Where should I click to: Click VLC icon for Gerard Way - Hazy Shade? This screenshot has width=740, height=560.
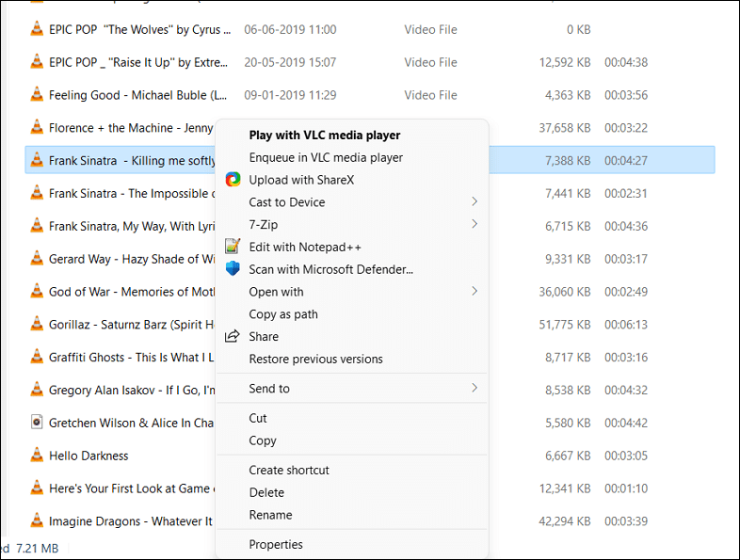pos(37,259)
